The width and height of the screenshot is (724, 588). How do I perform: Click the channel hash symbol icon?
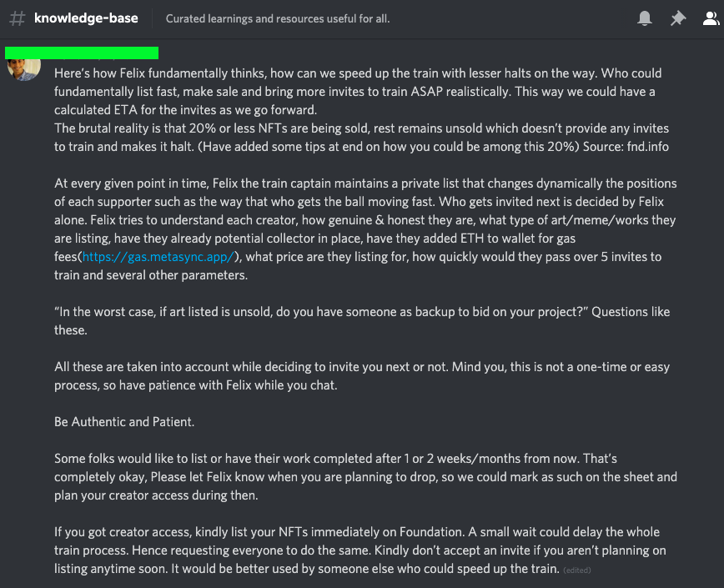(17, 18)
